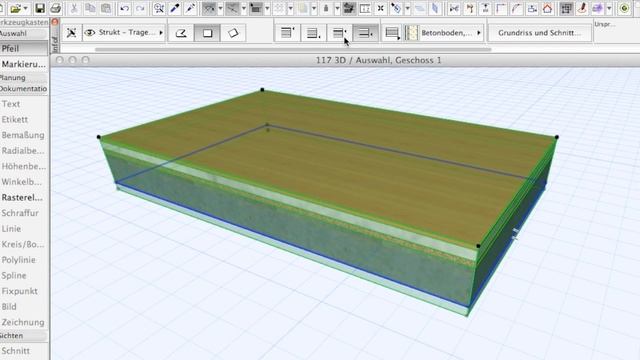Open the Betonboden composite dropdown
Viewport: 640px width, 360px height.
click(x=444, y=33)
